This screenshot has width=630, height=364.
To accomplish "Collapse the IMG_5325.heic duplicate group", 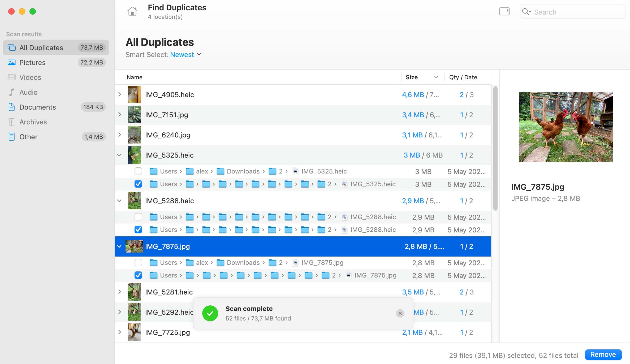I will pos(119,155).
